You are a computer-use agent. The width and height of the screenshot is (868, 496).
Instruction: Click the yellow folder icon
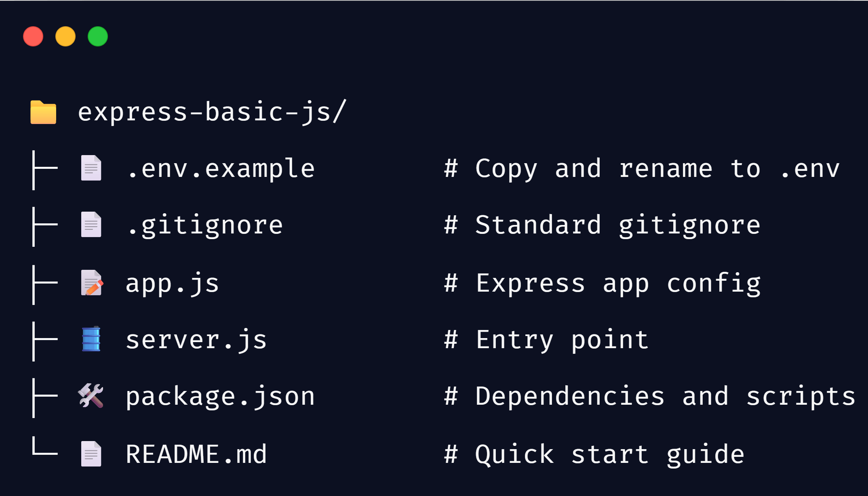pyautogui.click(x=43, y=112)
